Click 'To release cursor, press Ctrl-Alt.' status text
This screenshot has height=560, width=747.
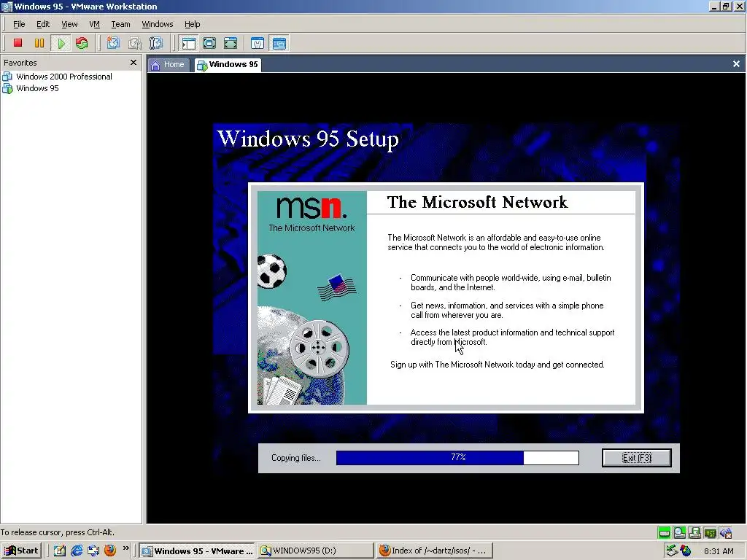point(57,532)
